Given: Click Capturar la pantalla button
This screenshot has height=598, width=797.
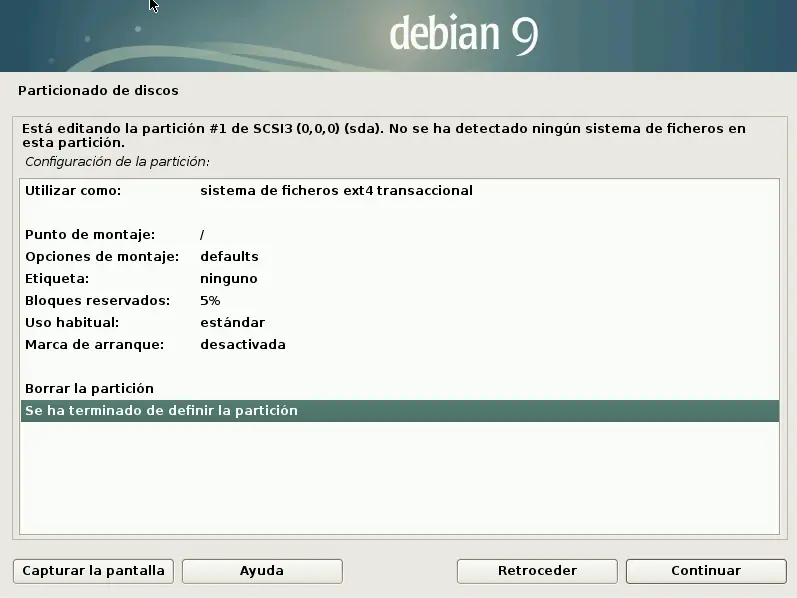Looking at the screenshot, I should (x=93, y=571).
